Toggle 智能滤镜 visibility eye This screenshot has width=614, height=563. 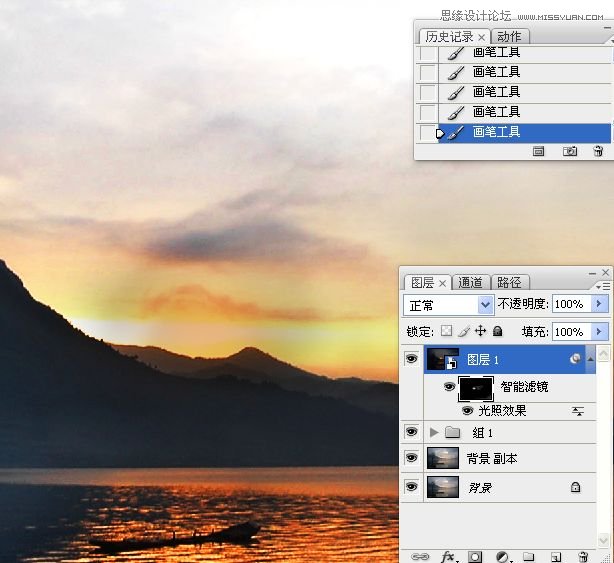click(x=449, y=387)
